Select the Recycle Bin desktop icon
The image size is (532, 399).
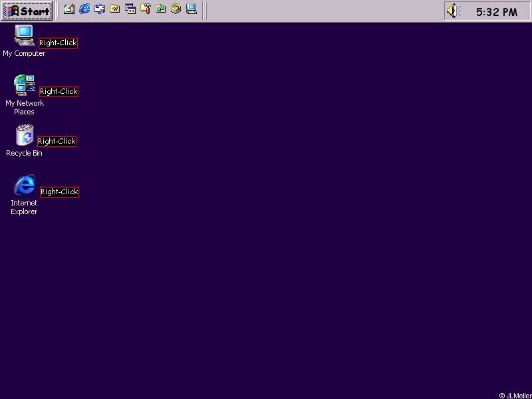tap(25, 135)
